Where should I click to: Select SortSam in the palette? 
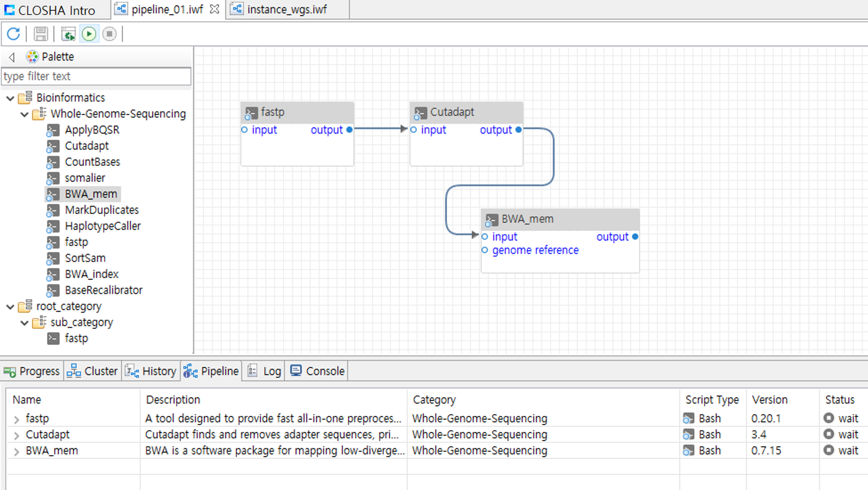(85, 258)
